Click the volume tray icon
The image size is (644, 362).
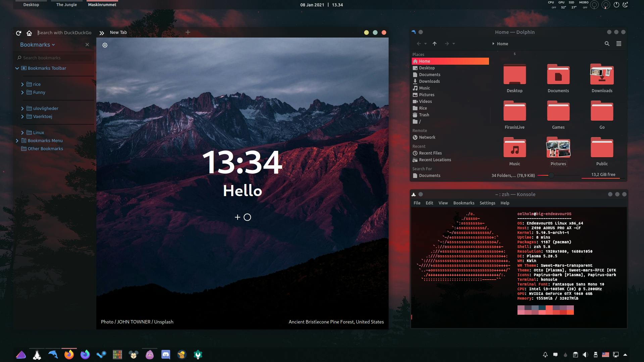coord(585,355)
